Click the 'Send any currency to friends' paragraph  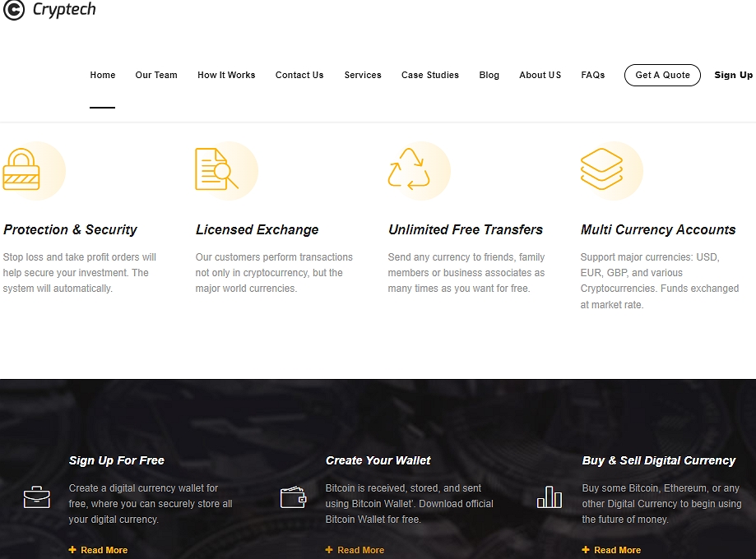point(466,273)
